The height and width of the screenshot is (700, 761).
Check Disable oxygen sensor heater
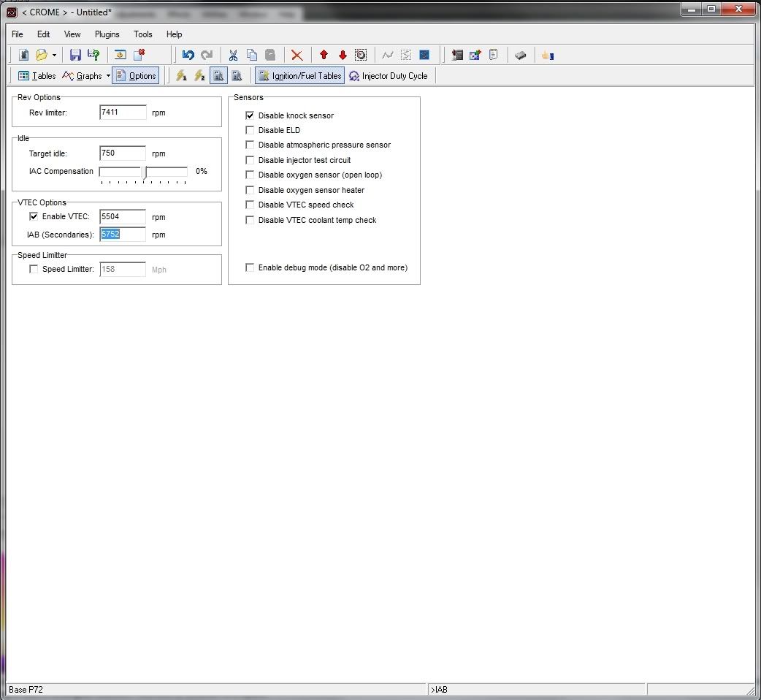[250, 190]
